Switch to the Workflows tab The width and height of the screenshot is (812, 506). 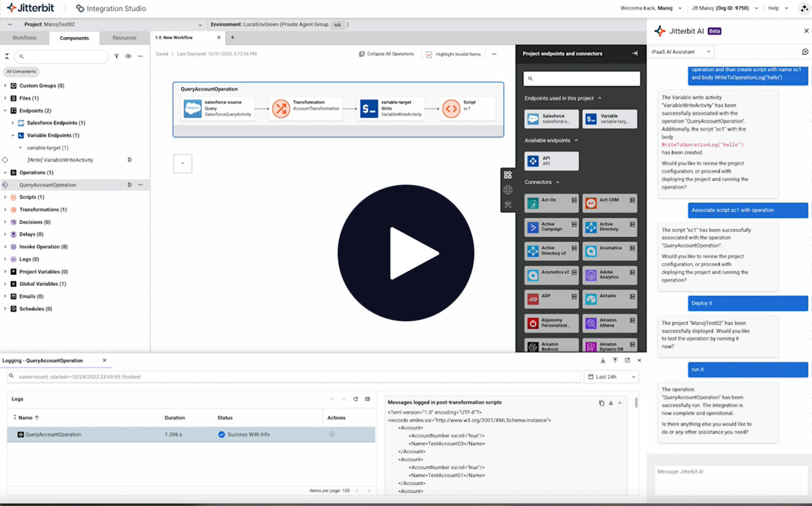coord(24,38)
